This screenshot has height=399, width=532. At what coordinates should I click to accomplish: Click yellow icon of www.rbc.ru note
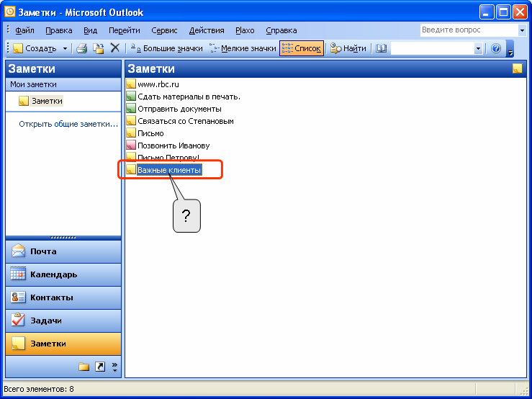click(x=131, y=84)
